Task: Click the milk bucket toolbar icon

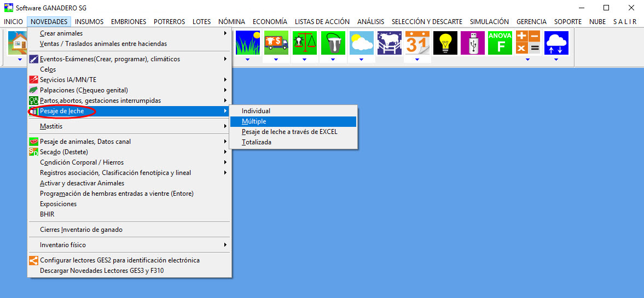Action: pyautogui.click(x=333, y=43)
